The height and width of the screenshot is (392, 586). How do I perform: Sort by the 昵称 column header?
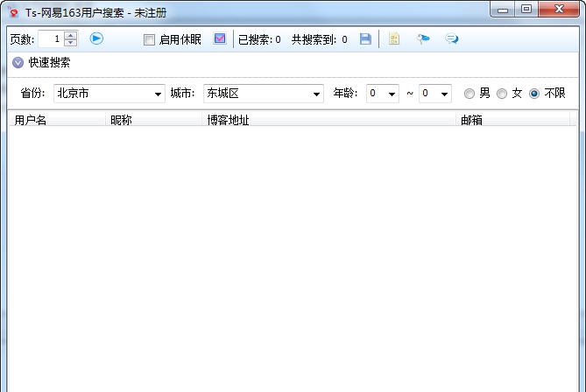[153, 120]
